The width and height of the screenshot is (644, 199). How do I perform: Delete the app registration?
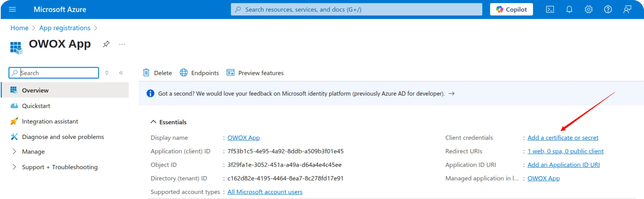pyautogui.click(x=158, y=73)
